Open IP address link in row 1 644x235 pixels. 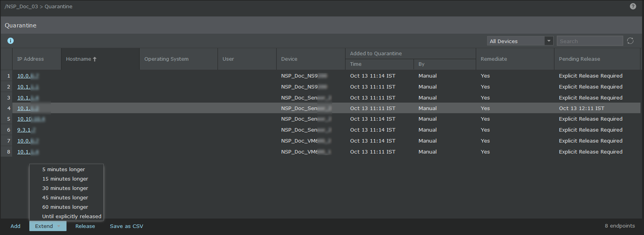[28, 76]
